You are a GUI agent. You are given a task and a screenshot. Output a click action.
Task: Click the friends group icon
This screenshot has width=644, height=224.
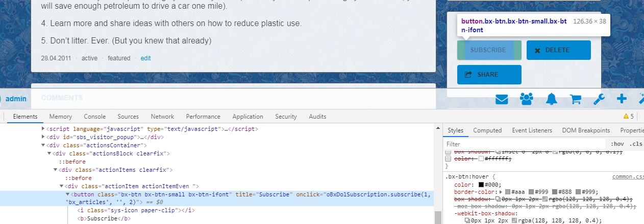[x=527, y=99]
